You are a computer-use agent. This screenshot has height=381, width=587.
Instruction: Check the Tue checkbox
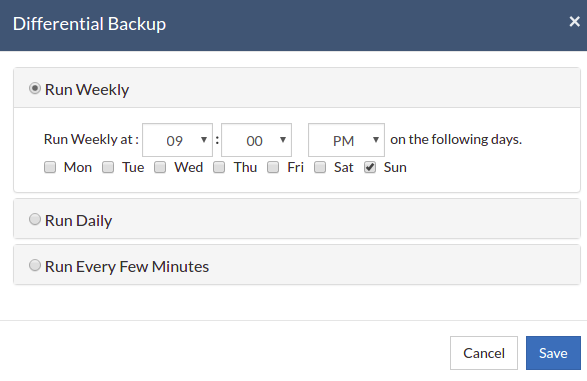pyautogui.click(x=108, y=167)
